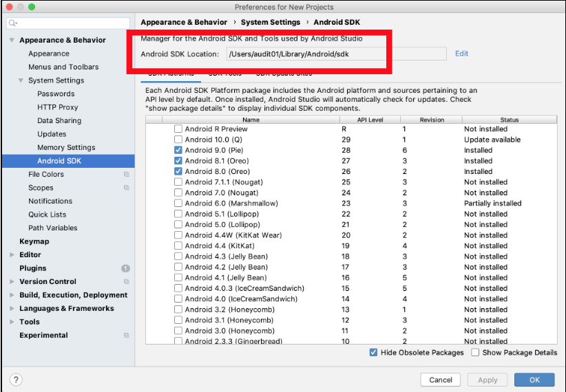Viewport: 566px width, 392px height.
Task: Click the Android SDK Location field
Action: coord(337,54)
